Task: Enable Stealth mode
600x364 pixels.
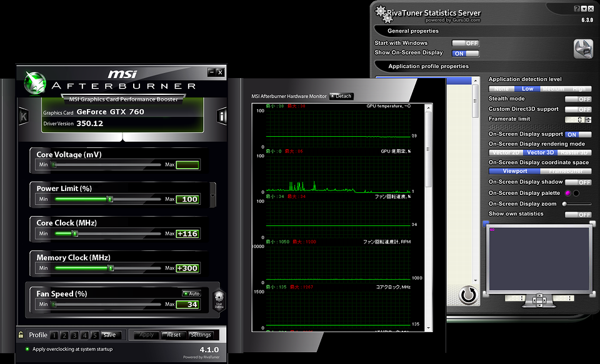Action: [578, 99]
